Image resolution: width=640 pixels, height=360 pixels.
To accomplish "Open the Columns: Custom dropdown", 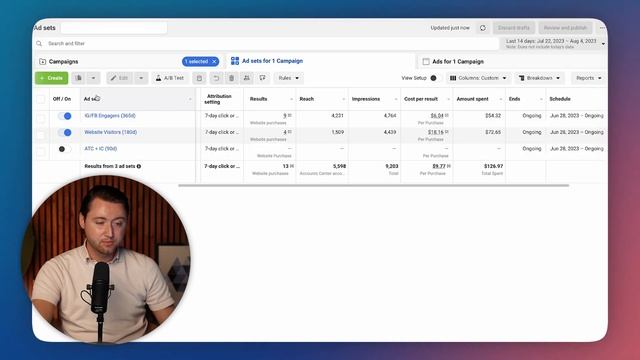I will pos(478,78).
